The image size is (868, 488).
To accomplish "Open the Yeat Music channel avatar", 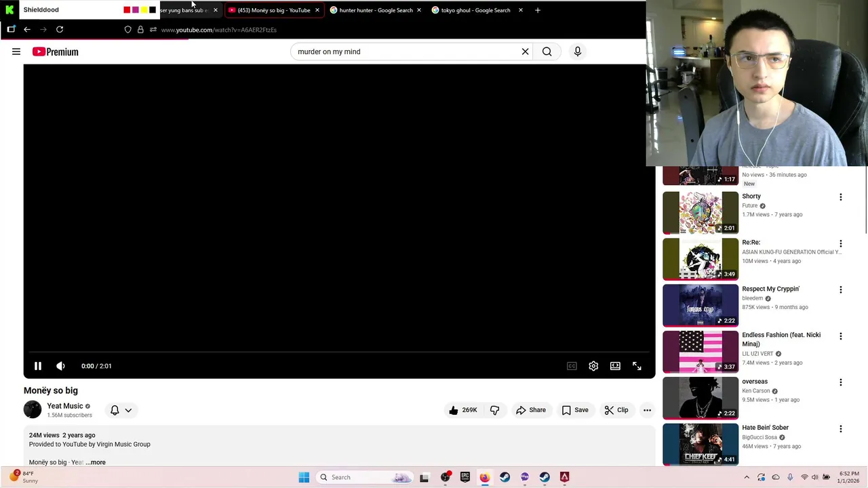I will (x=33, y=409).
